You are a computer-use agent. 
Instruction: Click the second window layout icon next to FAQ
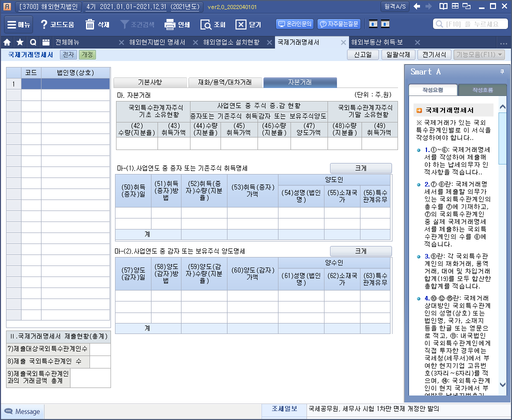coord(385,24)
